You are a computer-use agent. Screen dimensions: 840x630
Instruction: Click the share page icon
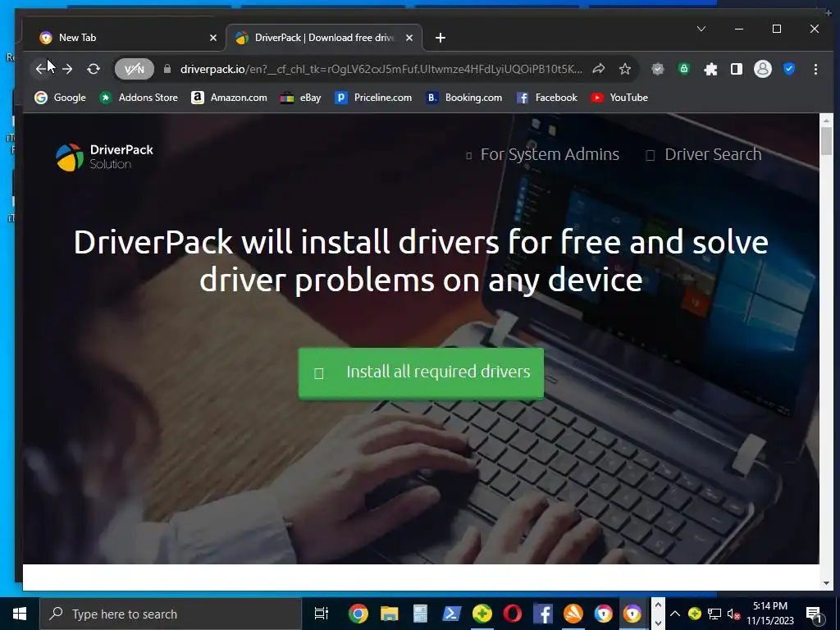click(599, 69)
